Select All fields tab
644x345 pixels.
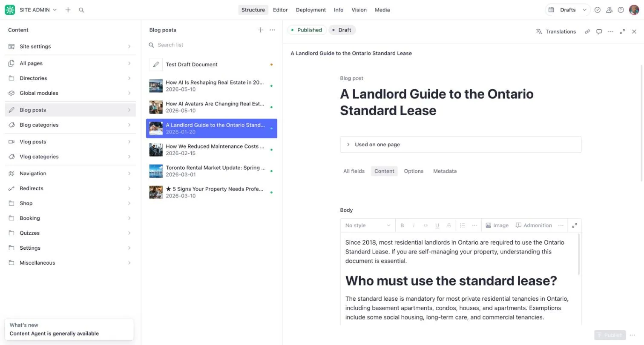[354, 171]
